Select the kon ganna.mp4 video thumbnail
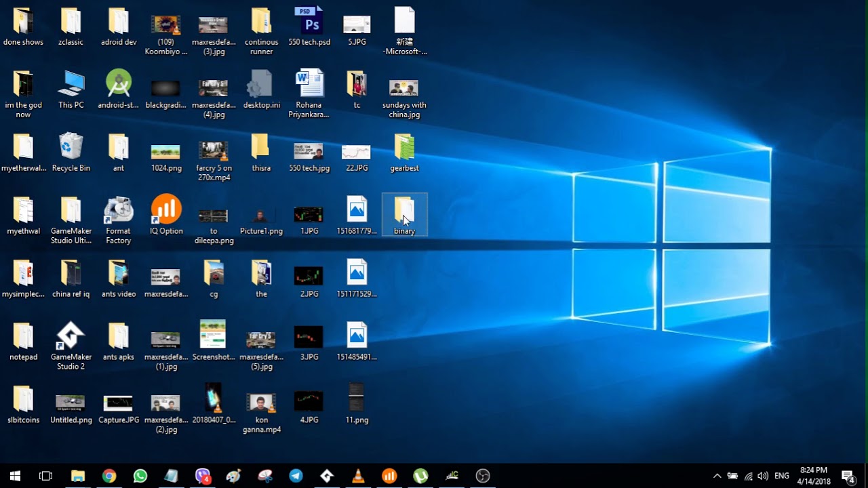Screen dimensions: 868x488 pos(261,409)
